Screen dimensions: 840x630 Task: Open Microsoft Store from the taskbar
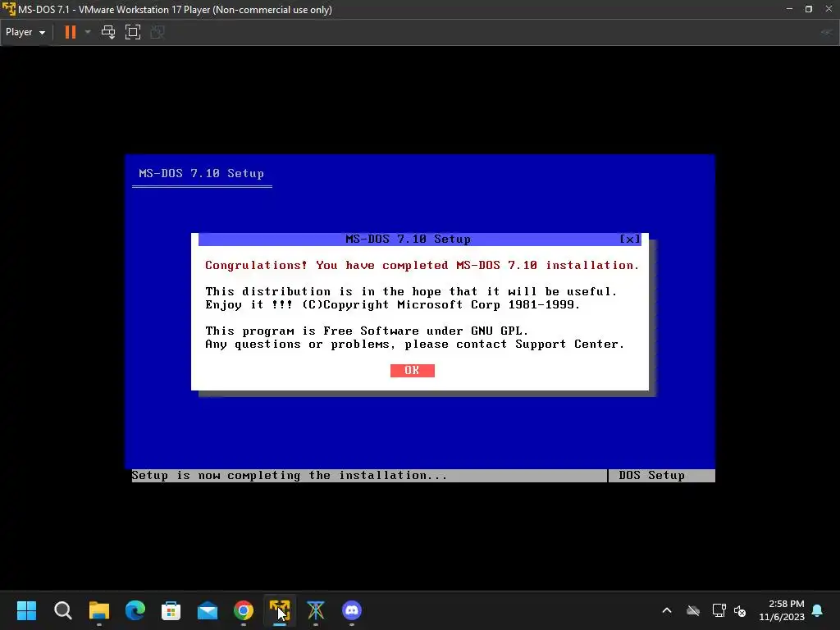171,610
